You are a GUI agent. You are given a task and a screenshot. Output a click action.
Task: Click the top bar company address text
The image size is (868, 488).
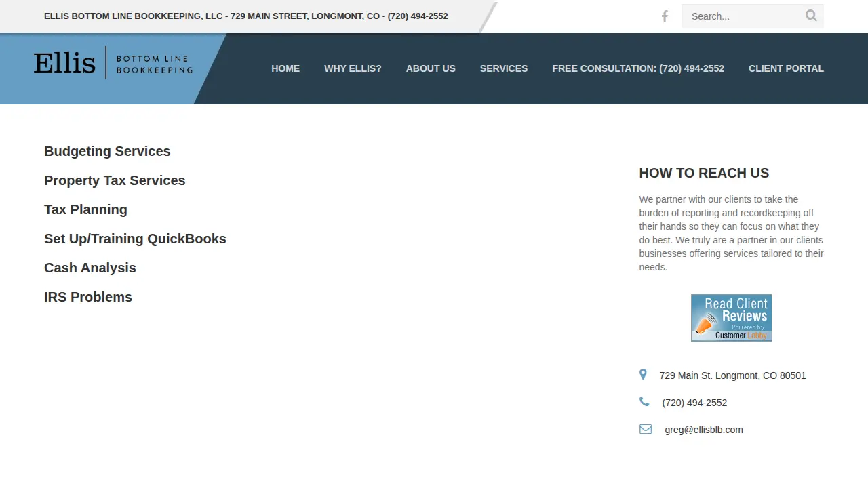[x=246, y=16]
